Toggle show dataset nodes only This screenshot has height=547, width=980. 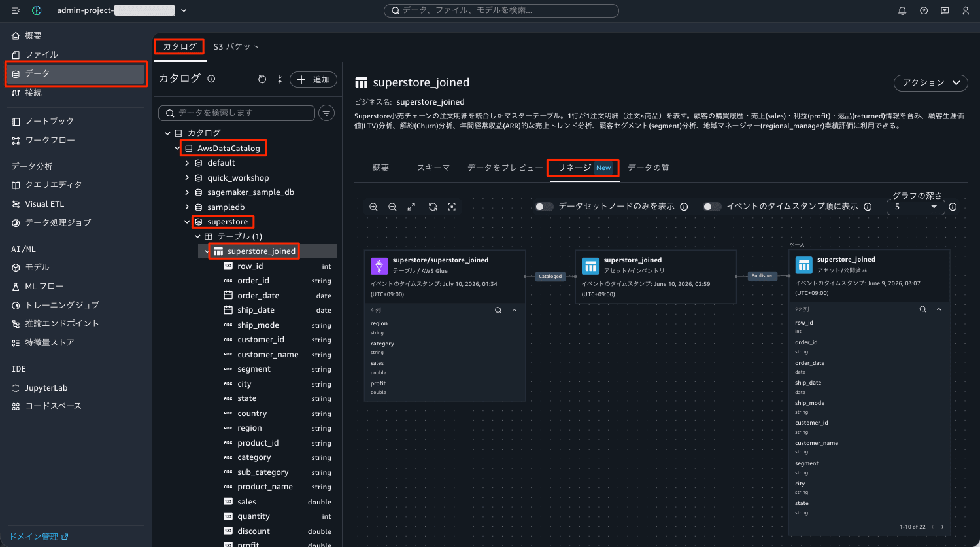click(544, 207)
